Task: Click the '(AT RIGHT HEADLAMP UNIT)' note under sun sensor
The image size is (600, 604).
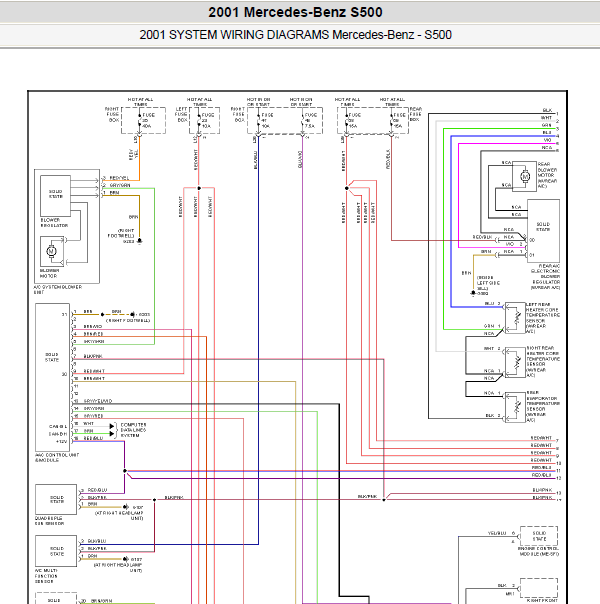Action: coord(119,515)
